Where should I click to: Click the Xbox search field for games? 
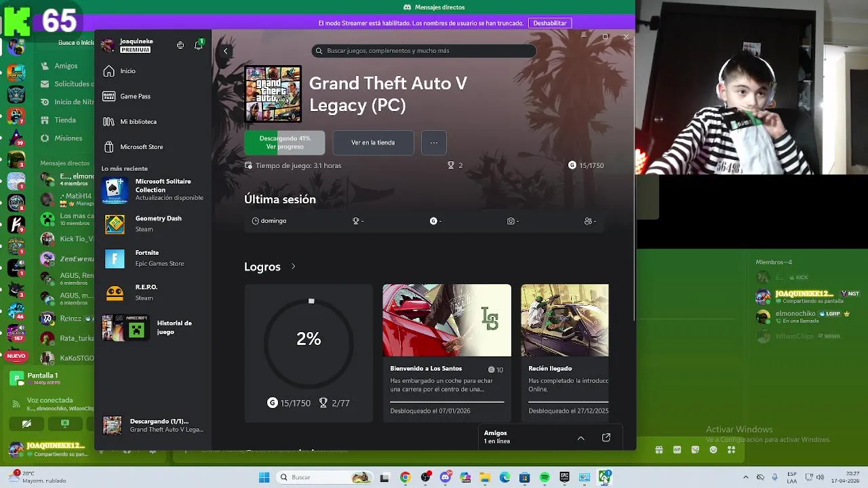pyautogui.click(x=424, y=51)
